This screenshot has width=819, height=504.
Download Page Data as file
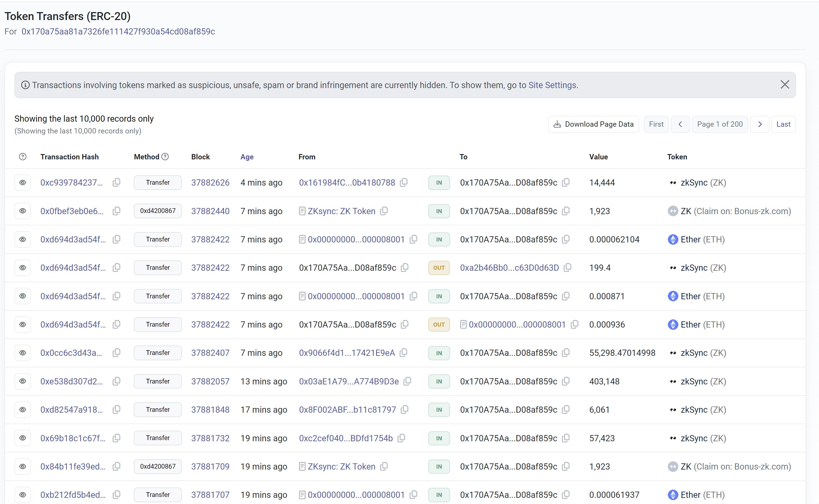click(x=594, y=124)
